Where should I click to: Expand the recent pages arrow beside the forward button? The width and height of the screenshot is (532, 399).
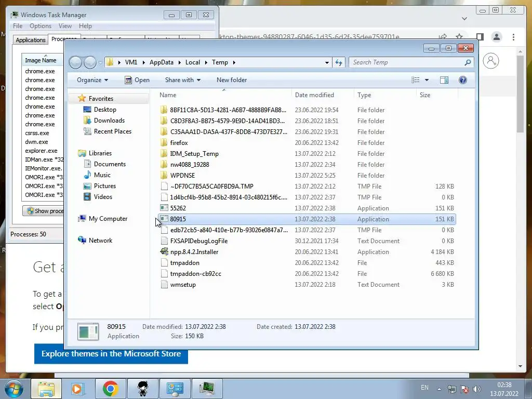coord(100,62)
